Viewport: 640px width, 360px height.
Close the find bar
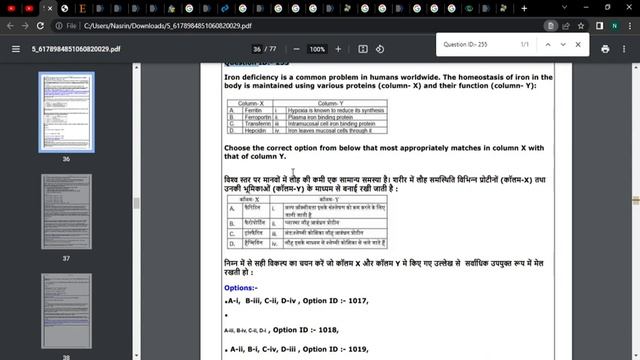578,44
